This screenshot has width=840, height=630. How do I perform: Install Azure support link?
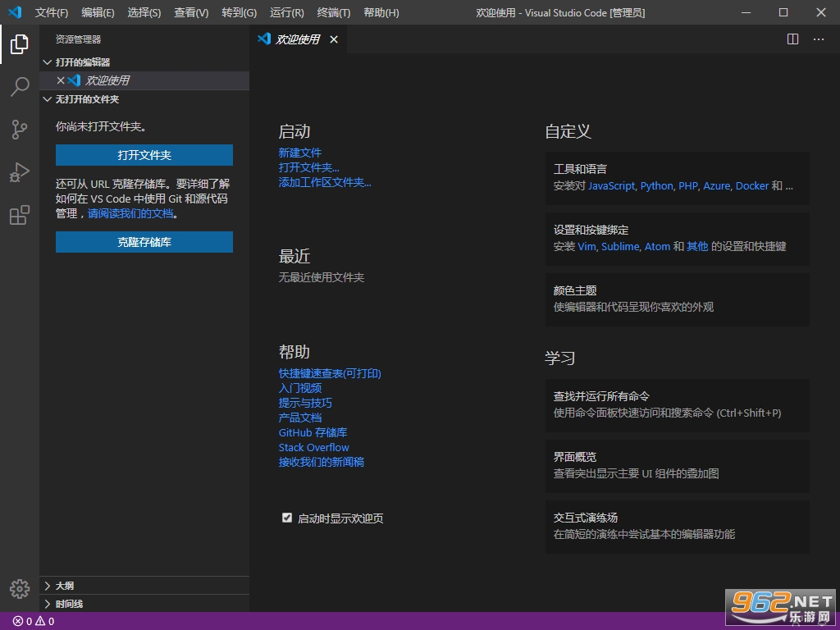[716, 186]
